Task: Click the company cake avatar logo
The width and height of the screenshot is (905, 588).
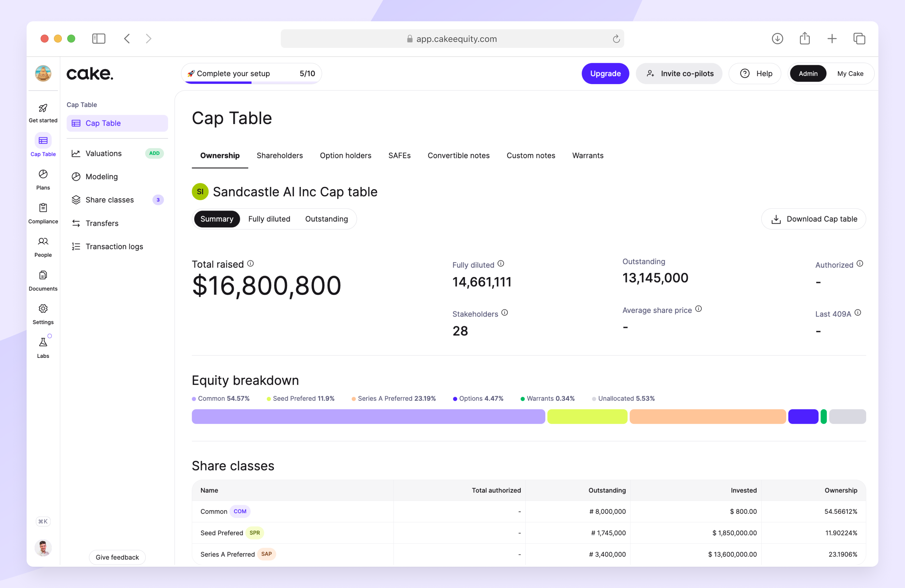Action: pos(43,73)
